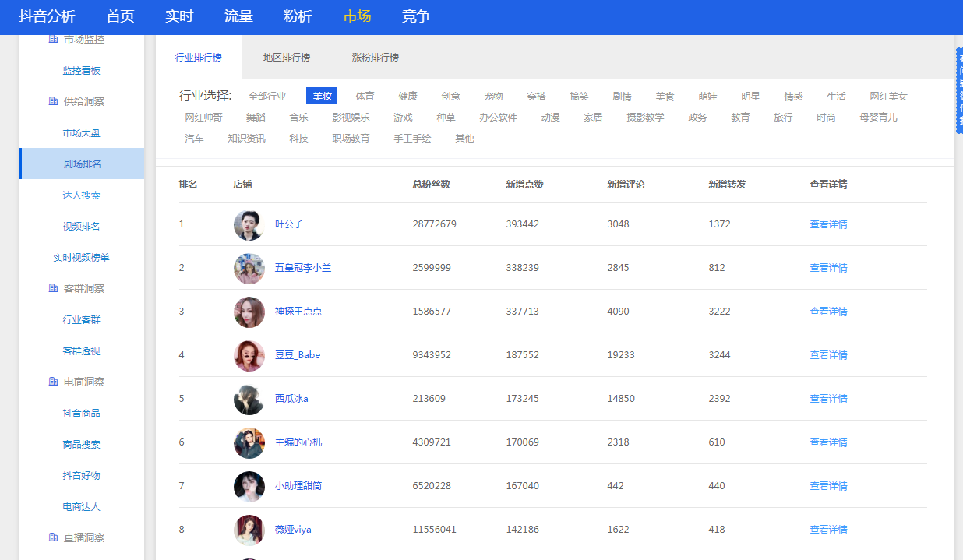Click 总粉丝数 column header
Image resolution: width=963 pixels, height=560 pixels.
tap(432, 185)
